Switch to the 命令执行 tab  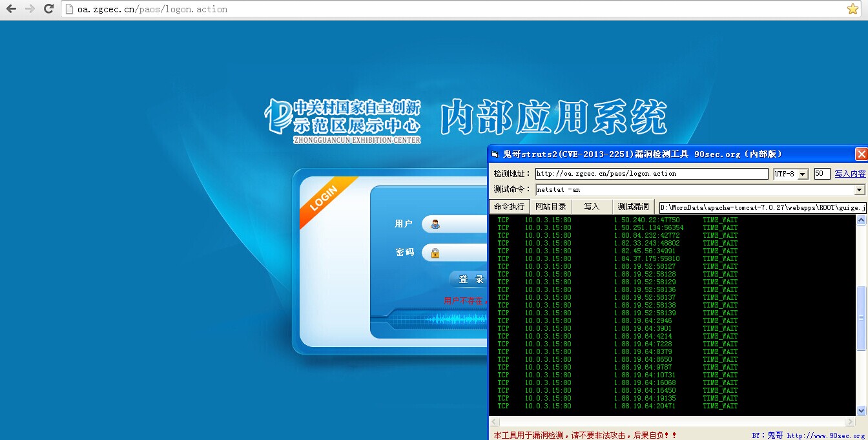[510, 207]
